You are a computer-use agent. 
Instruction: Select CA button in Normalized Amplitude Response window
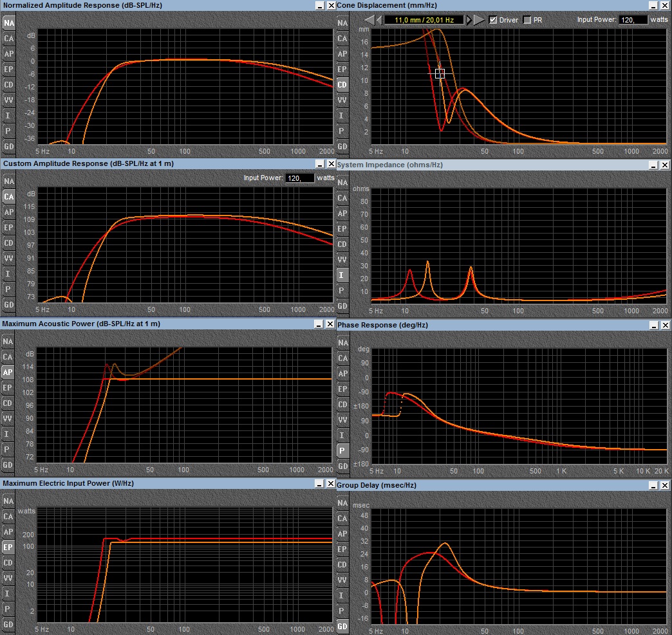point(8,39)
